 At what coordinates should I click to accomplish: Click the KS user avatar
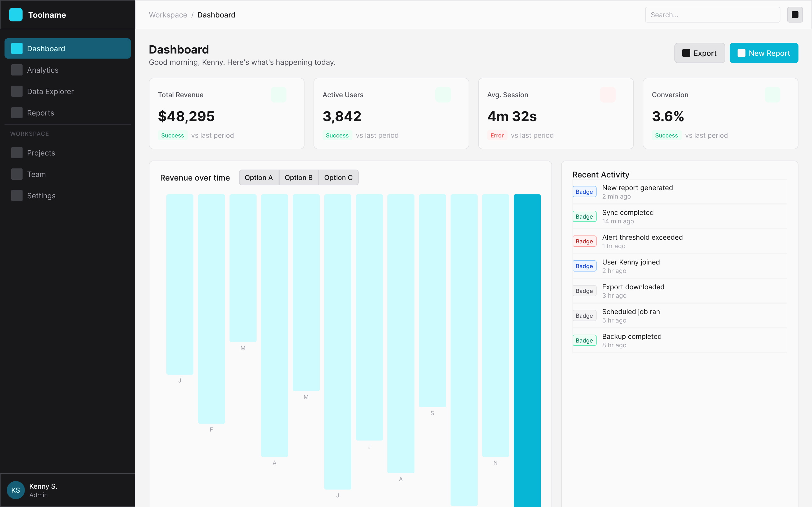tap(16, 490)
